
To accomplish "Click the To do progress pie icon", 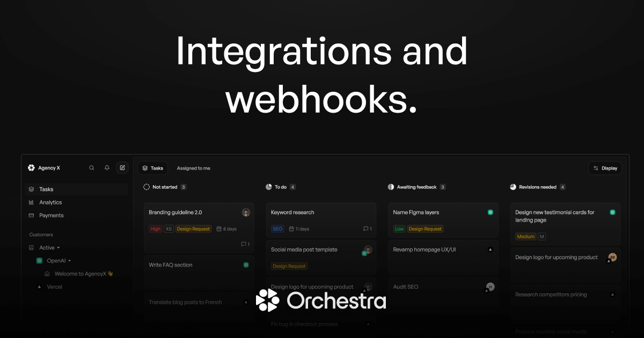I will [x=268, y=187].
